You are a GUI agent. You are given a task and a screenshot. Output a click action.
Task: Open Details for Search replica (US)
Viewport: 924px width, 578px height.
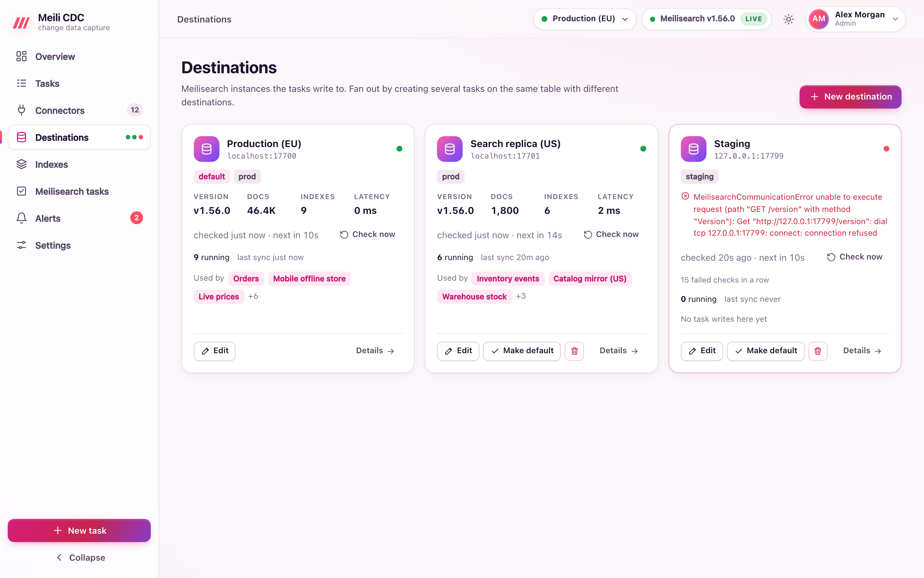pyautogui.click(x=619, y=351)
